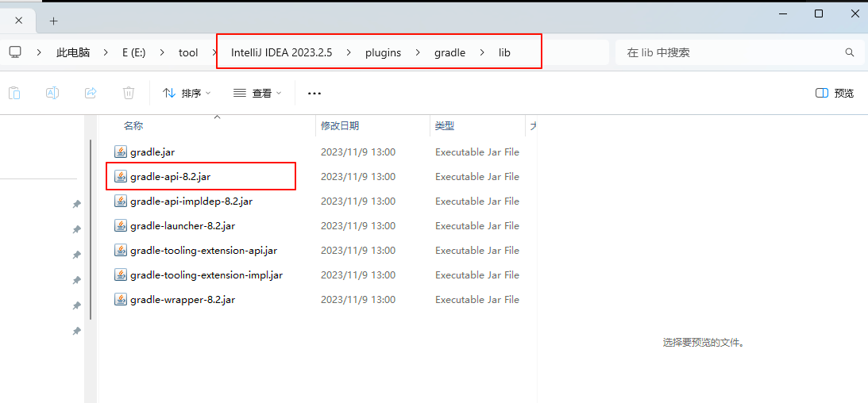868x403 pixels.
Task: Expand chevron after E (E:) breadcrumb
Action: click(x=162, y=53)
